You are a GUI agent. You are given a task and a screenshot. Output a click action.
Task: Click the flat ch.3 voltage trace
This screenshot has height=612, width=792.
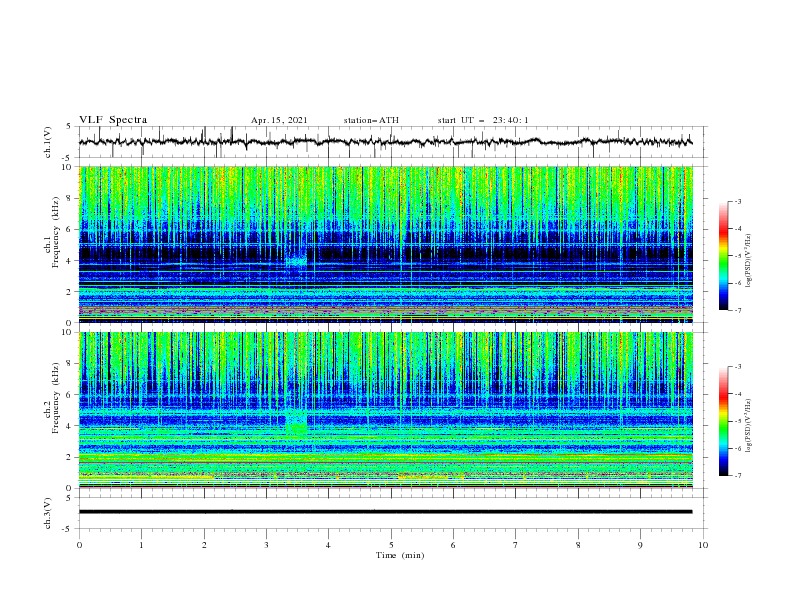tap(385, 512)
